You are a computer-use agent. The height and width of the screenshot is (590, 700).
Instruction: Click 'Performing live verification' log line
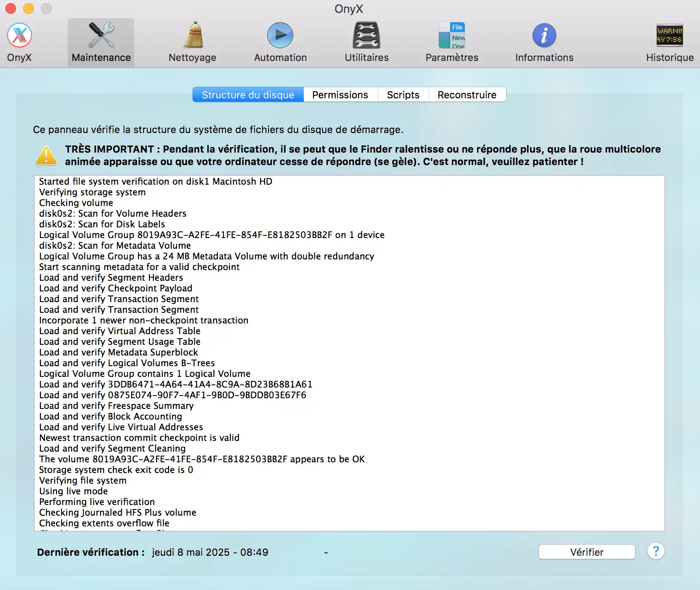tap(97, 502)
